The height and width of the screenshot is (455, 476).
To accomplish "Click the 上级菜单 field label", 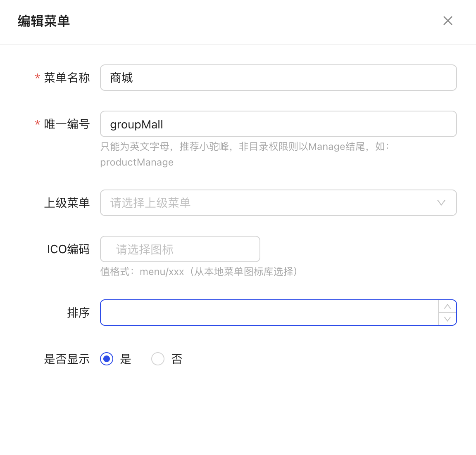I will click(x=67, y=203).
